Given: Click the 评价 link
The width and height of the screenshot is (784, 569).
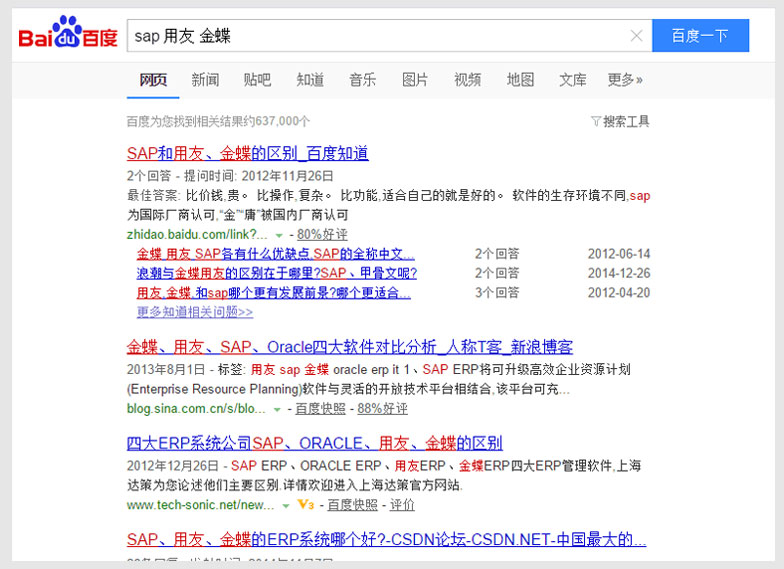Looking at the screenshot, I should tap(402, 505).
